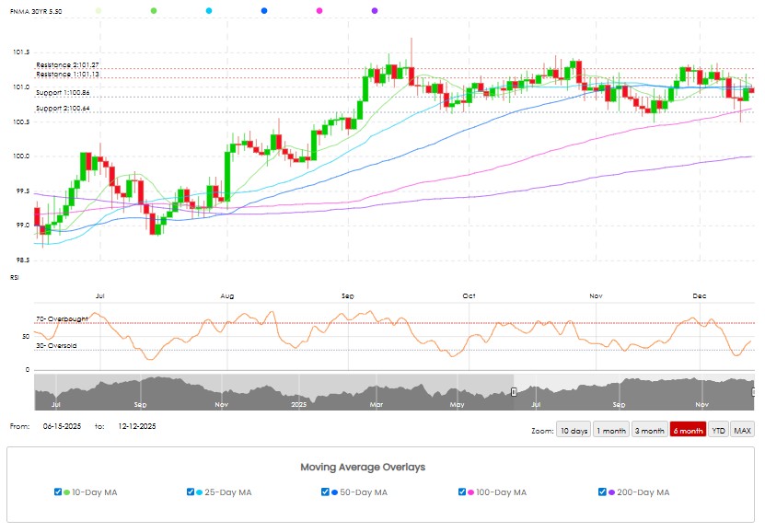Zoom chart to YTD
Viewport: 765px width, 532px height.
pyautogui.click(x=718, y=430)
